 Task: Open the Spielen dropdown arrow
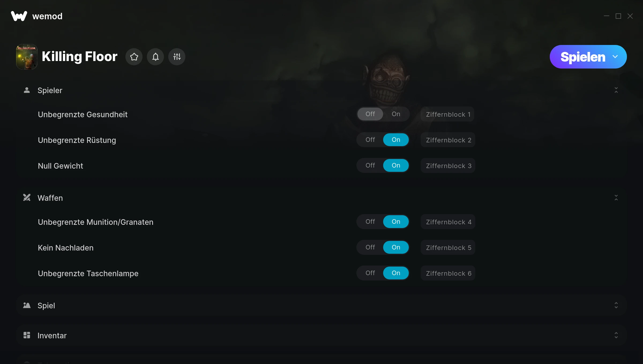click(615, 57)
